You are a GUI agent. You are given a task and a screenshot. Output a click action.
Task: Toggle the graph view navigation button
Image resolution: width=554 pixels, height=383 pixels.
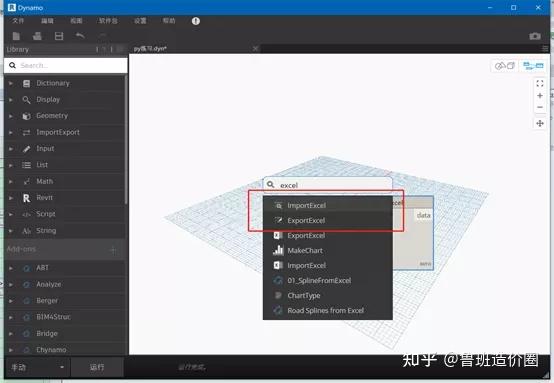pyautogui.click(x=533, y=66)
